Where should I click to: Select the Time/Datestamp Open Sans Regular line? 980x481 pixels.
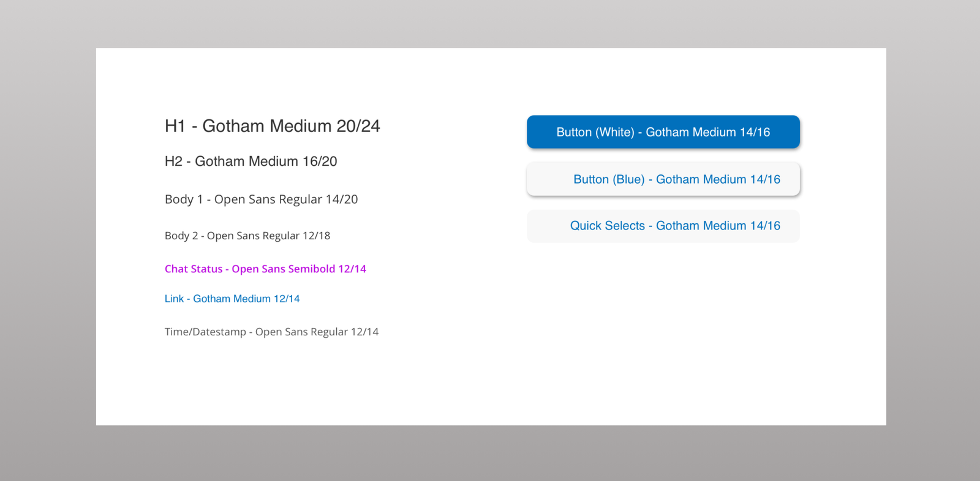tap(271, 332)
